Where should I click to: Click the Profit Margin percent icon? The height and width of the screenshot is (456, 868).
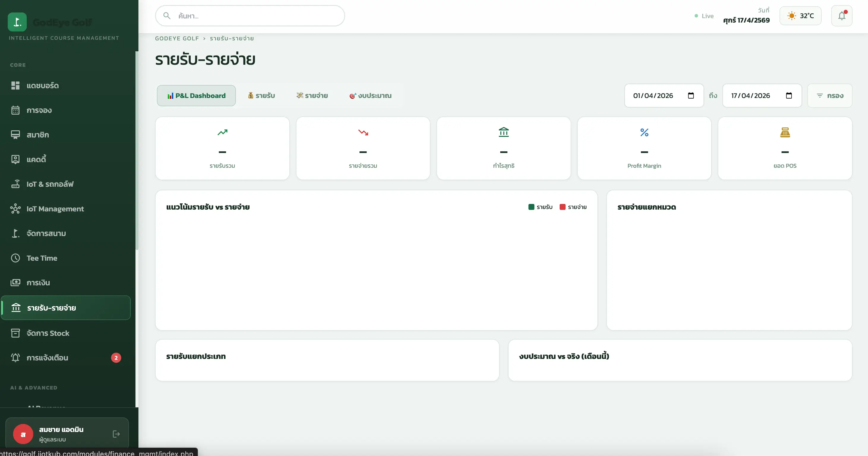click(x=644, y=132)
